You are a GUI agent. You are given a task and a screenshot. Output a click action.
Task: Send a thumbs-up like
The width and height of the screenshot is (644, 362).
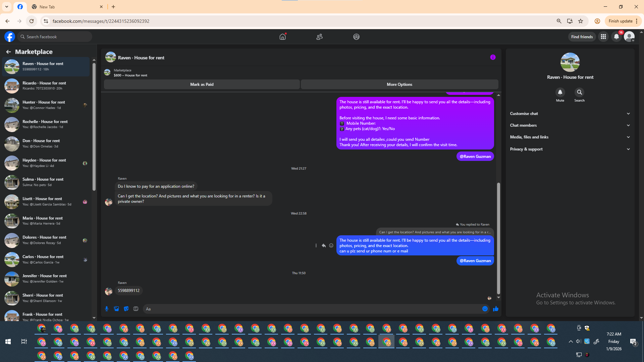[x=496, y=309]
